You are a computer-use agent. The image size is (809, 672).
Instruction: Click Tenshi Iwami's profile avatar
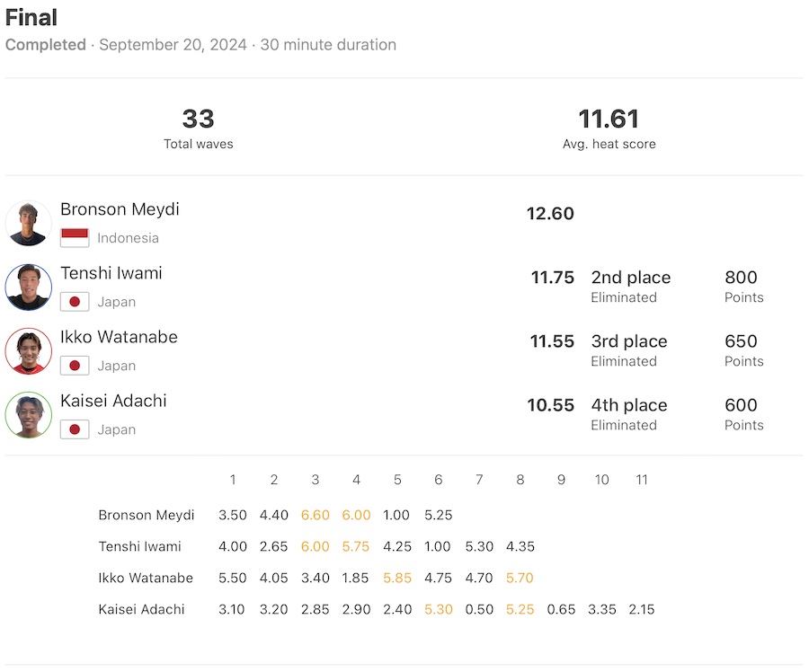pyautogui.click(x=29, y=287)
